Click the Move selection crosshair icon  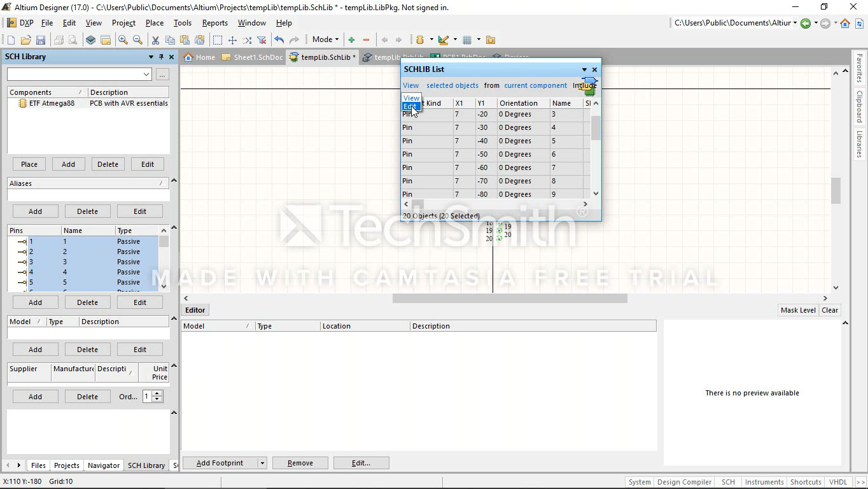click(232, 40)
